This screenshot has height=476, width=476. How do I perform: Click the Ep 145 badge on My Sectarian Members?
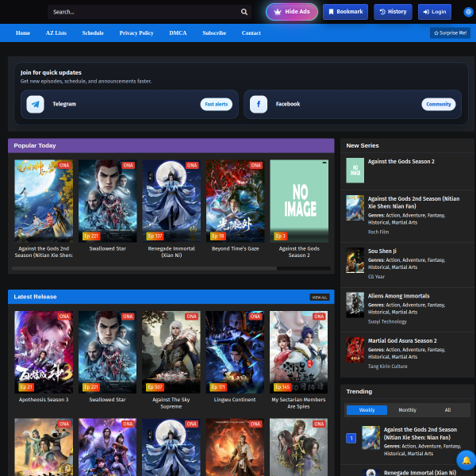pyautogui.click(x=282, y=387)
